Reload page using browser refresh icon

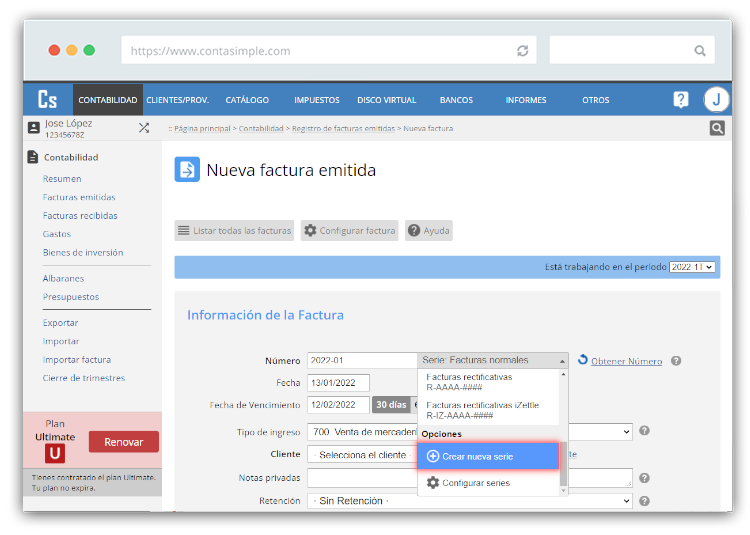click(522, 51)
